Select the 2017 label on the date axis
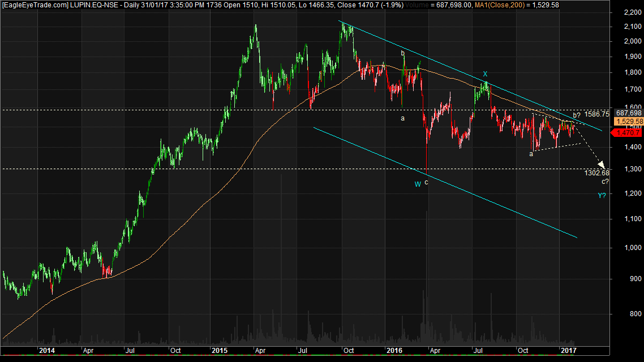644x362 pixels. click(x=570, y=351)
